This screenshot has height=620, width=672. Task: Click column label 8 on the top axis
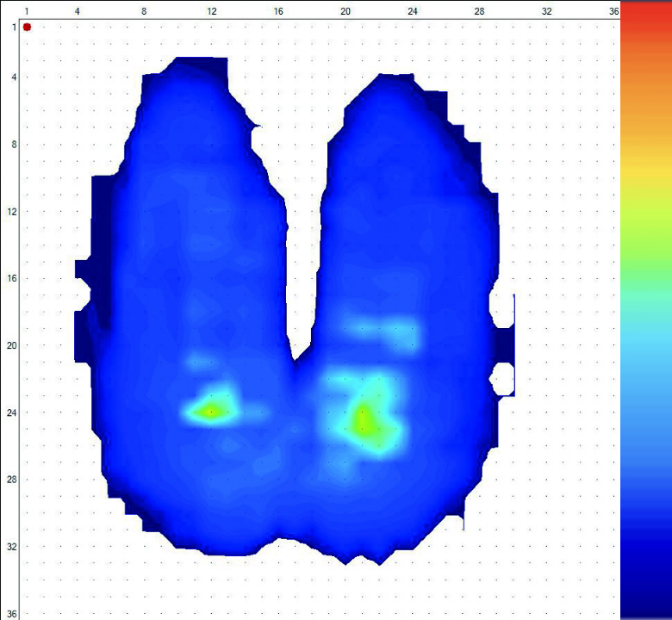(144, 11)
